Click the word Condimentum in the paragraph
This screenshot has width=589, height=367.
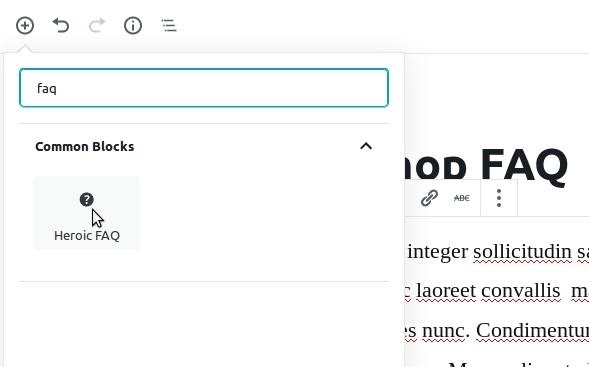pyautogui.click(x=533, y=331)
